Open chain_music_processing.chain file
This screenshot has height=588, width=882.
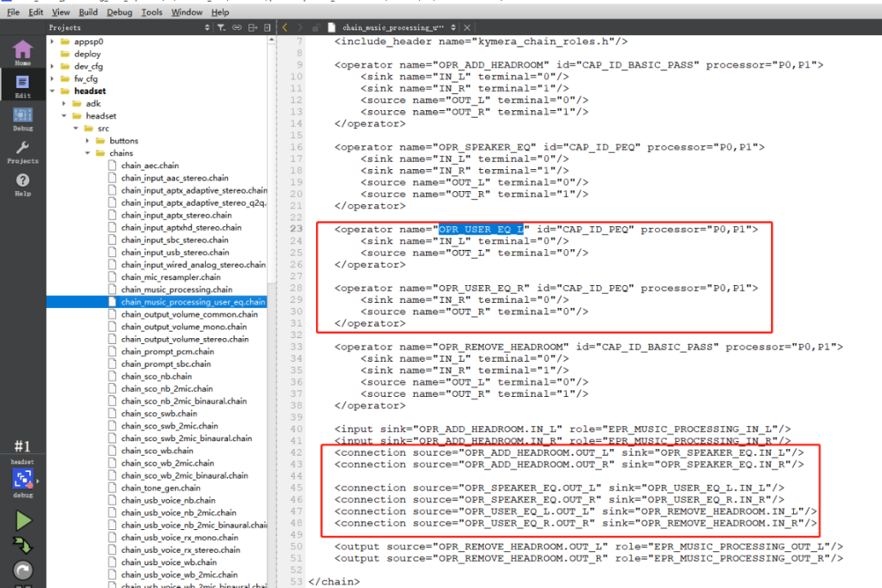[x=176, y=289]
